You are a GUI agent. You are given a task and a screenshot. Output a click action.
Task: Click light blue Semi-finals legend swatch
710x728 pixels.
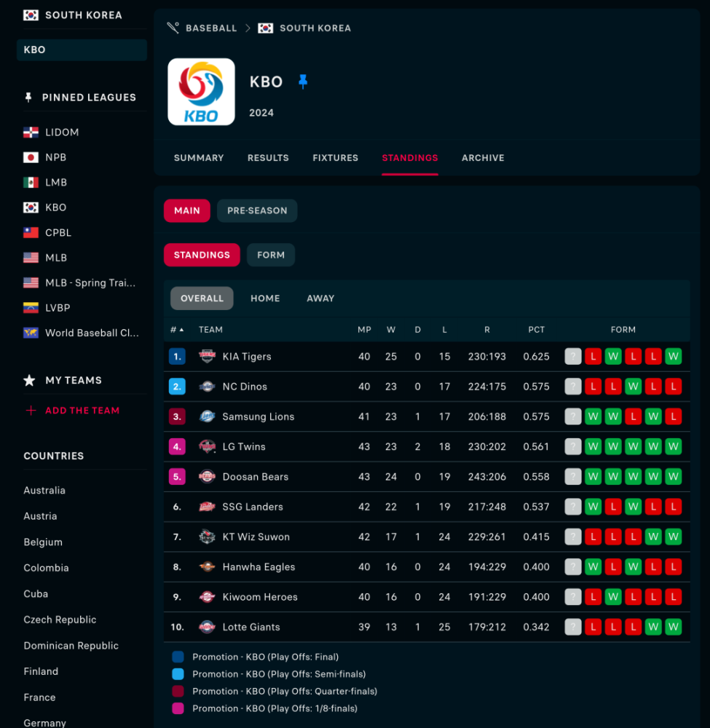coord(178,673)
